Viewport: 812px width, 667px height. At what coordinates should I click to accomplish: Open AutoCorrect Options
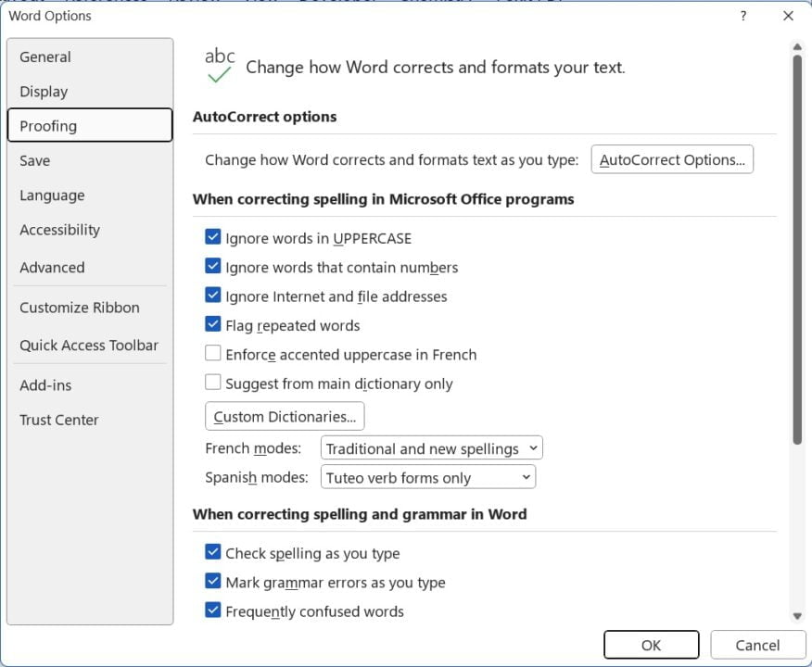tap(672, 159)
